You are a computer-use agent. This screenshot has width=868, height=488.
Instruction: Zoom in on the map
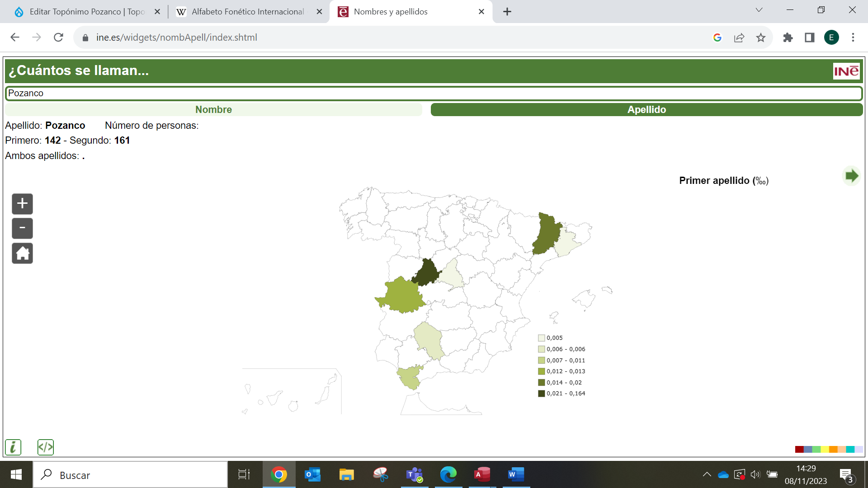22,204
